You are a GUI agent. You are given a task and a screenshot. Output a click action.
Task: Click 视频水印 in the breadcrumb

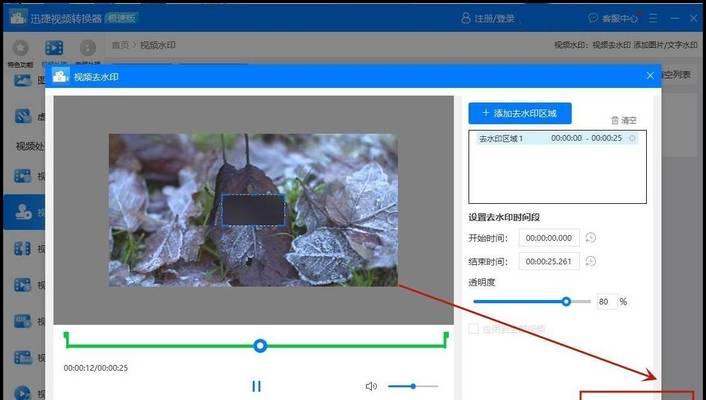point(158,45)
